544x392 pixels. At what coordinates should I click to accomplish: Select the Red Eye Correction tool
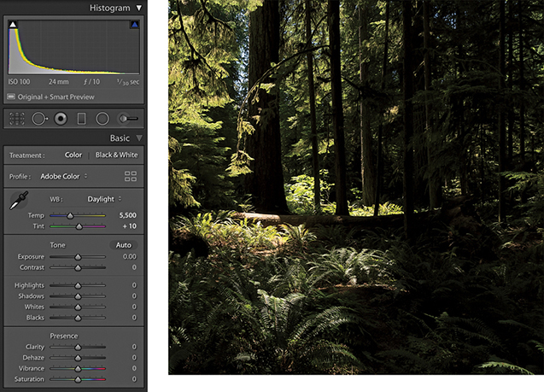(61, 120)
